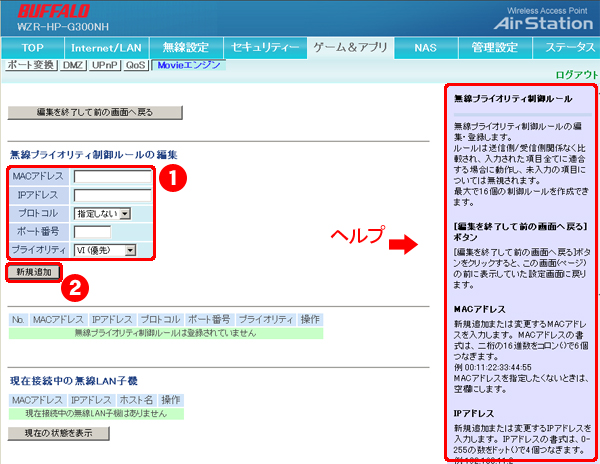Click the ログアウト link
The width and height of the screenshot is (600, 464).
[577, 75]
